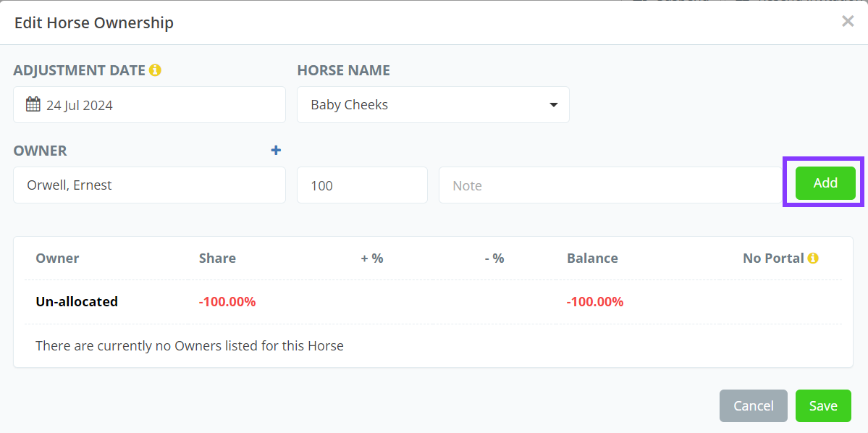The width and height of the screenshot is (868, 433).
Task: Click the red -100.00% Balance value
Action: pyautogui.click(x=595, y=302)
